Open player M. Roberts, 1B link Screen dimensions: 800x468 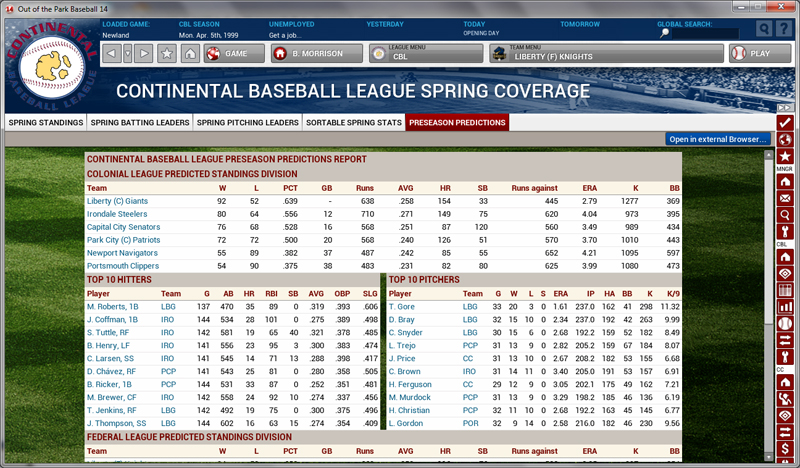click(113, 306)
